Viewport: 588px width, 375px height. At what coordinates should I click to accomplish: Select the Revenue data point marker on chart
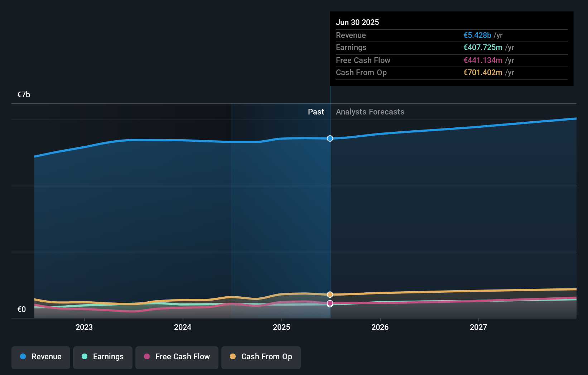(330, 138)
